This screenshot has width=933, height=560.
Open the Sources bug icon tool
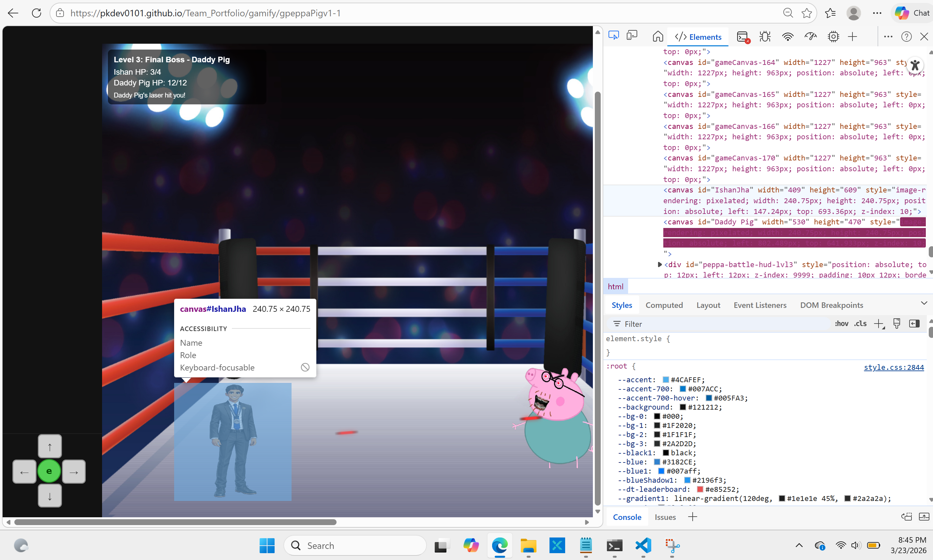765,36
